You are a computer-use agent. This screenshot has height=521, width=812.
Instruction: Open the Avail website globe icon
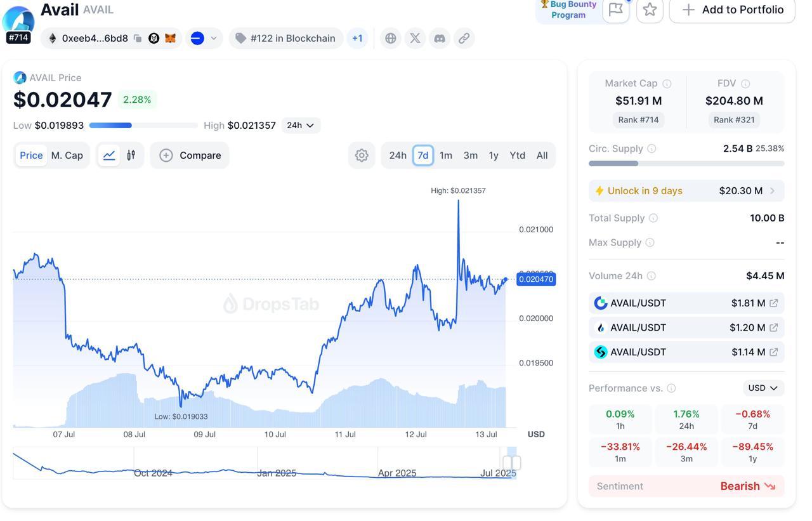click(x=391, y=39)
